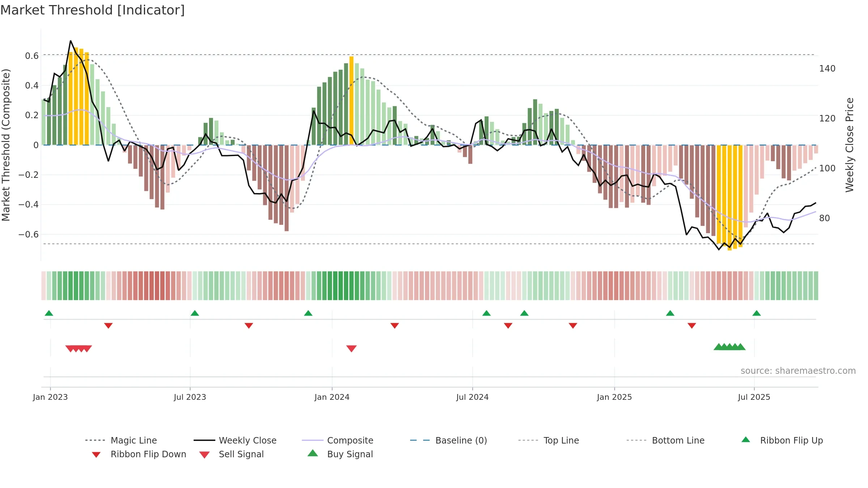Hide Ribbon Flip Up markers via legend
868x488 pixels.
tap(782, 440)
